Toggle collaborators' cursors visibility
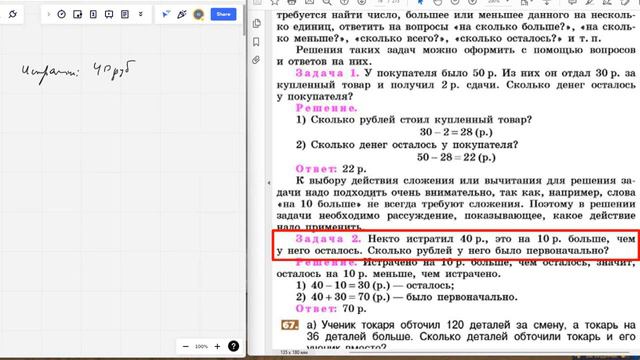This screenshot has width=640, height=360. (166, 14)
